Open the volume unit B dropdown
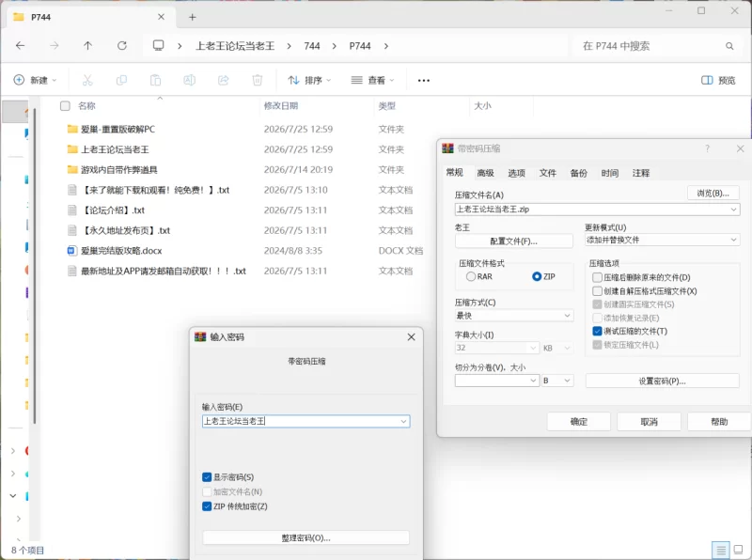The width and height of the screenshot is (752, 560). (x=557, y=381)
